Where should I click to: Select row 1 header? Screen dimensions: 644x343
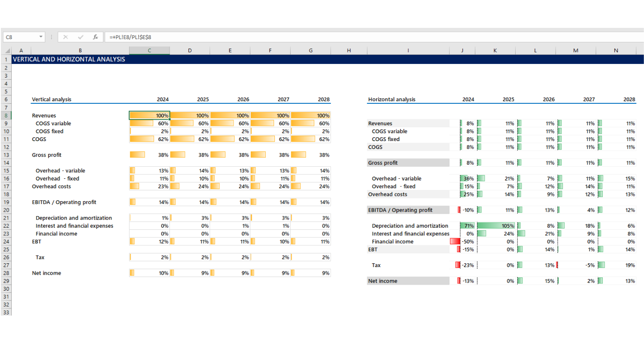coord(6,60)
